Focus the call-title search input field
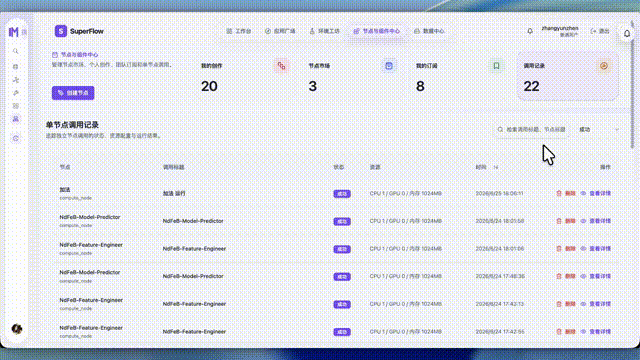 coord(533,129)
